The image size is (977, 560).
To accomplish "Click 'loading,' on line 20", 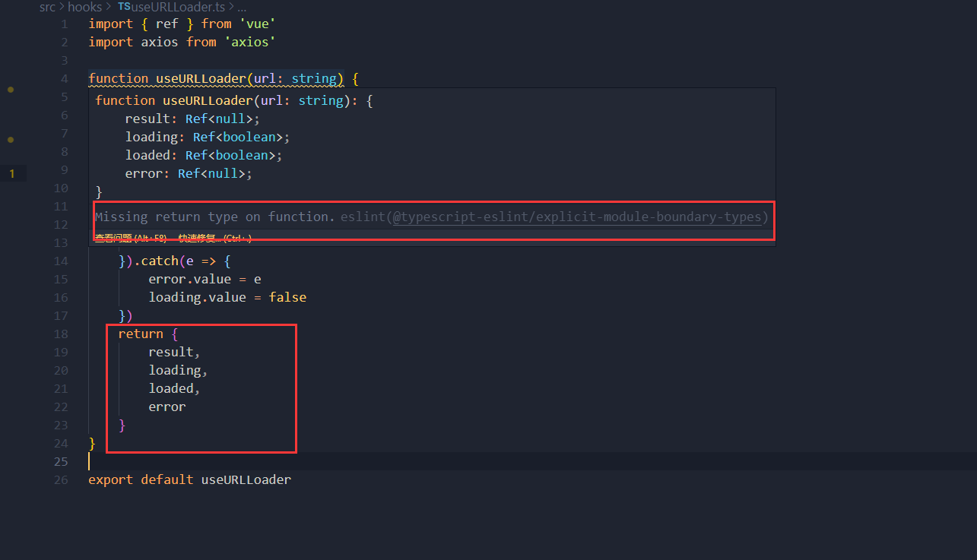I will click(x=178, y=370).
